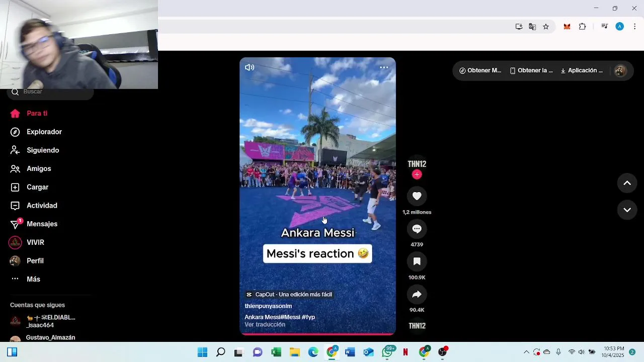The height and width of the screenshot is (362, 644).
Task: Open comments with speech bubble icon
Action: pos(417,229)
